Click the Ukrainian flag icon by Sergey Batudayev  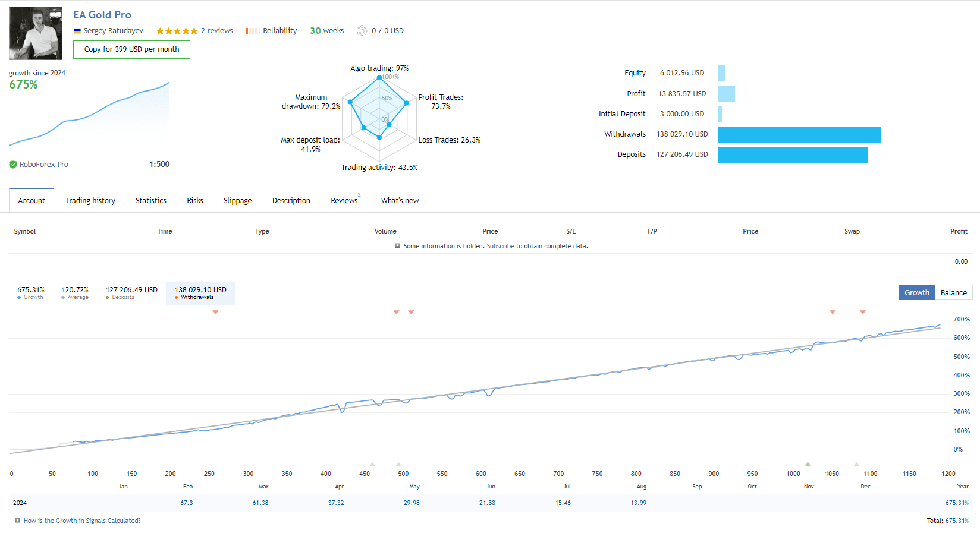pyautogui.click(x=77, y=31)
